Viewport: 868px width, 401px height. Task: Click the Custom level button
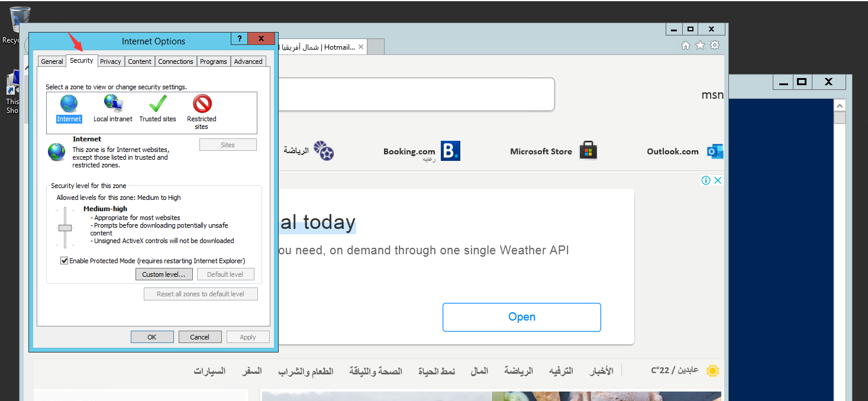pyautogui.click(x=164, y=274)
